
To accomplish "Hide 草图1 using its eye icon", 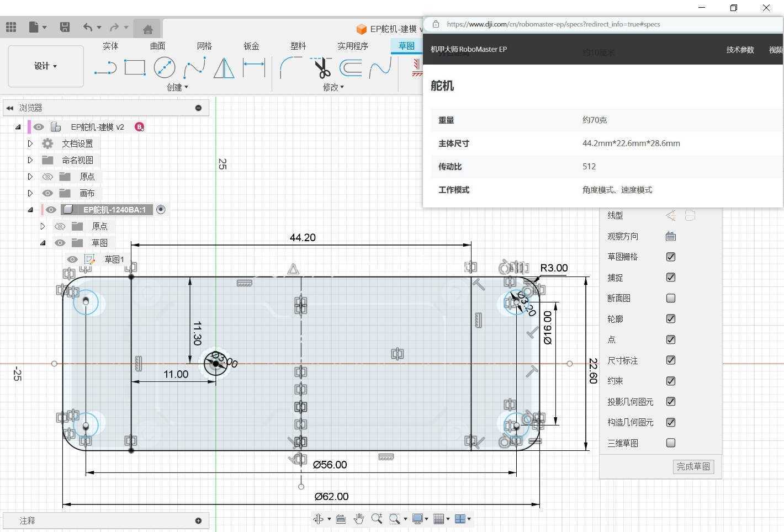I will pos(72,259).
